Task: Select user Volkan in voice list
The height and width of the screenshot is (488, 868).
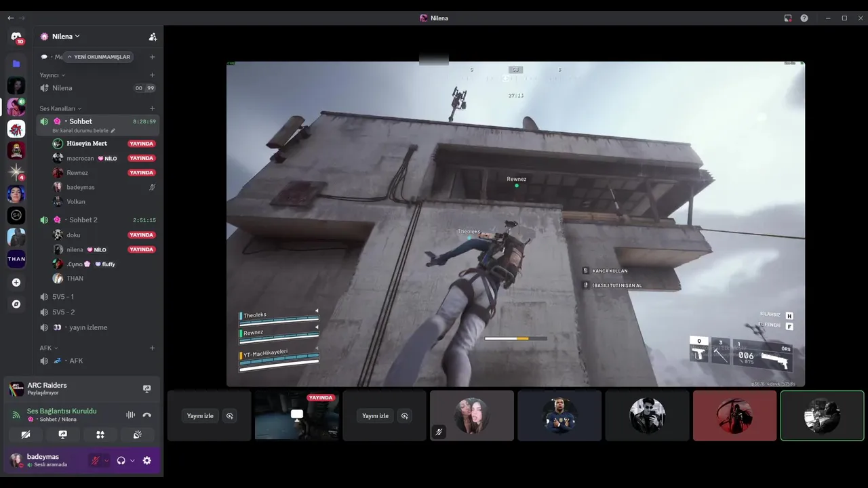Action: coord(104,201)
